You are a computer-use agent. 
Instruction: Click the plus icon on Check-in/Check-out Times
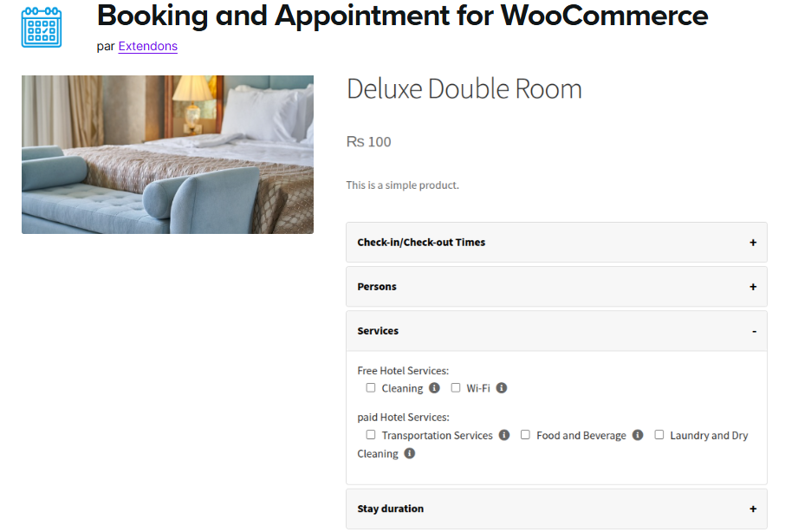point(753,243)
